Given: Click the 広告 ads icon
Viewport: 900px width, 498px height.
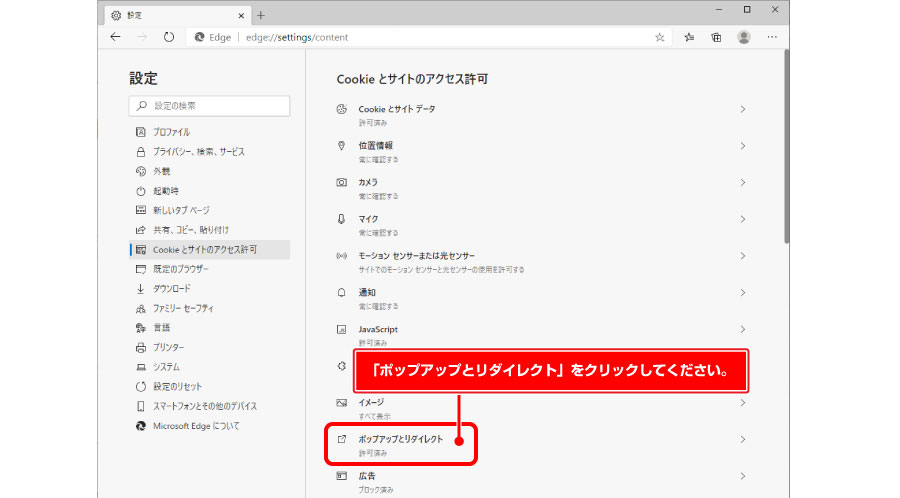Looking at the screenshot, I should pos(342,476).
